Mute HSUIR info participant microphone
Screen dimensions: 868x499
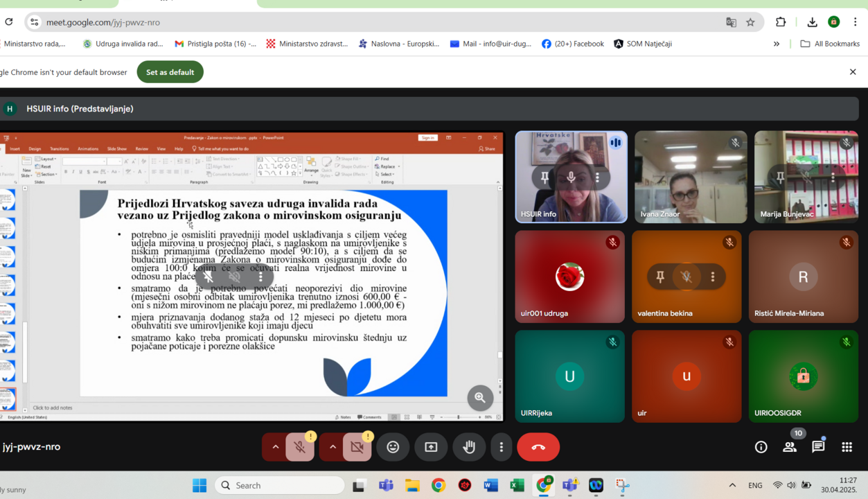(x=571, y=177)
